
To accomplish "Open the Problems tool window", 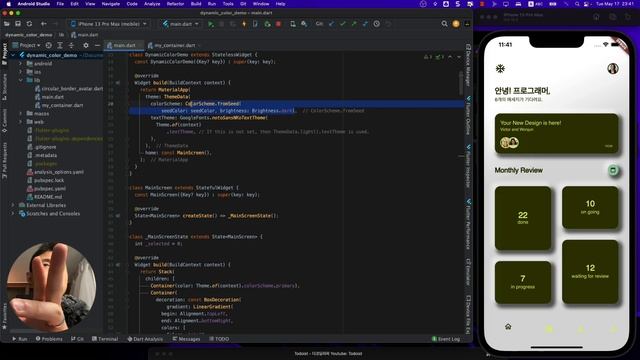I will [49, 339].
